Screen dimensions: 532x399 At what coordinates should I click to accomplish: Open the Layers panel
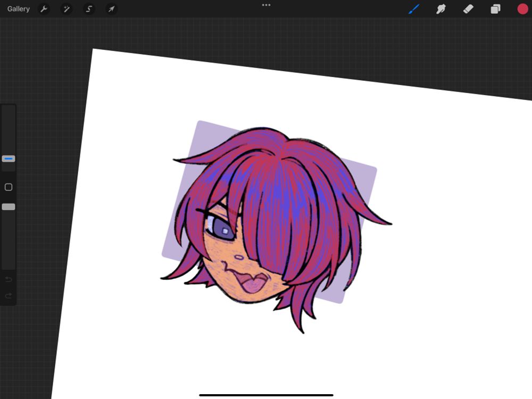click(494, 9)
